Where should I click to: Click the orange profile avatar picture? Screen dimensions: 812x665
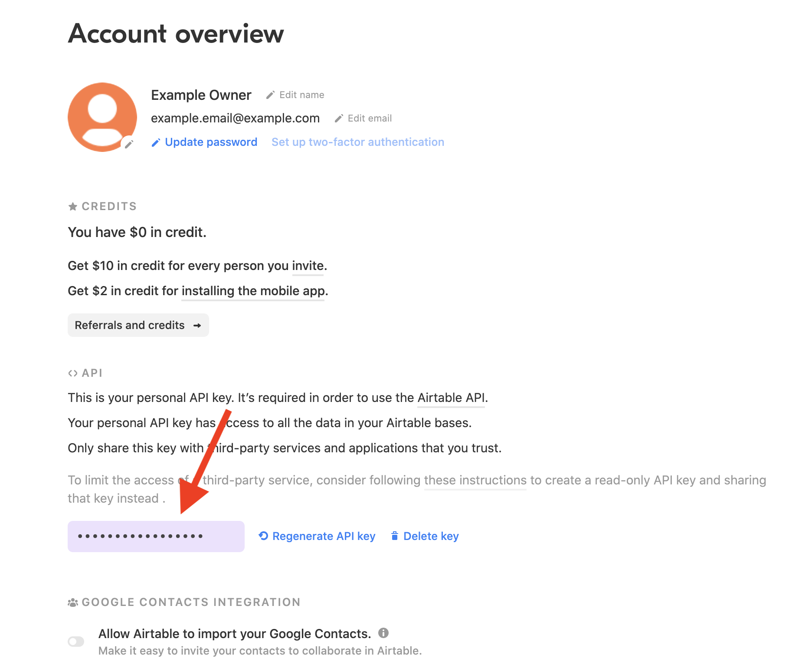coord(102,117)
